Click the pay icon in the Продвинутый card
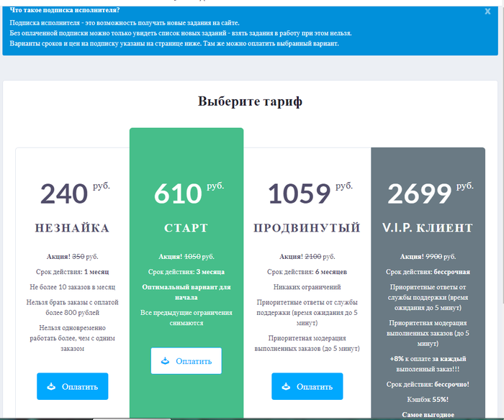Image resolution: width=504 pixels, height=420 pixels. (x=287, y=386)
